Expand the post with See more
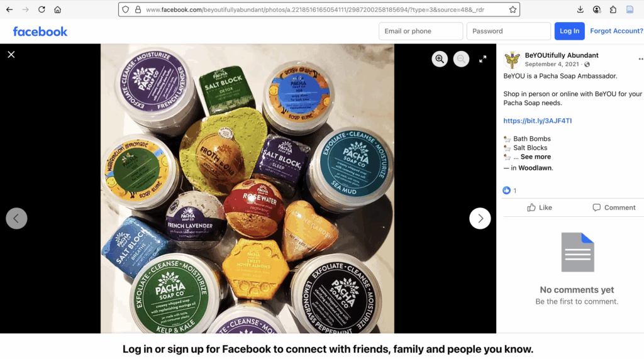Image resolution: width=644 pixels, height=359 pixels. coord(536,157)
